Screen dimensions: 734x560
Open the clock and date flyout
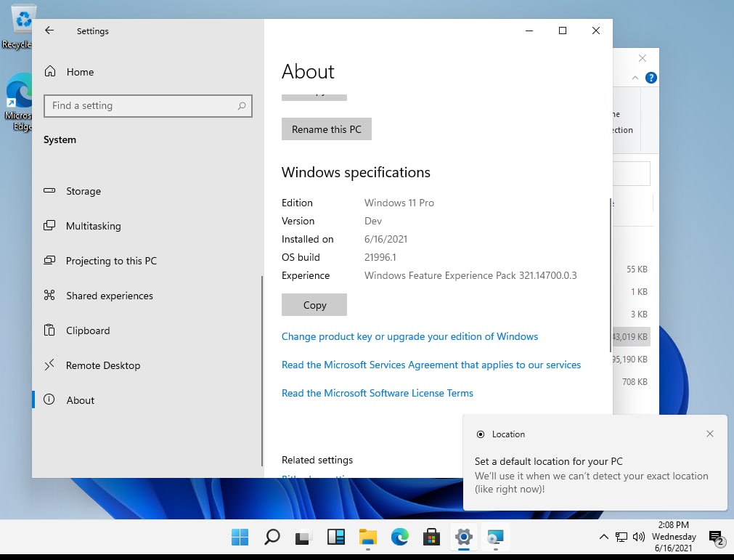click(674, 537)
